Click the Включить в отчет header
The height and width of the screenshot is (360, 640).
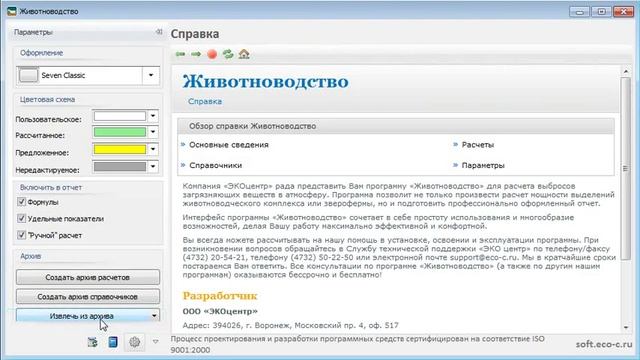click(51, 187)
